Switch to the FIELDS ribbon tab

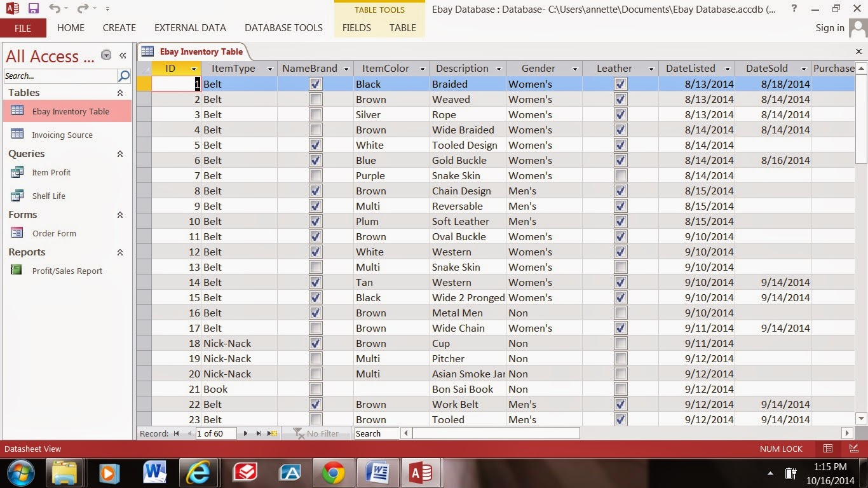(356, 28)
